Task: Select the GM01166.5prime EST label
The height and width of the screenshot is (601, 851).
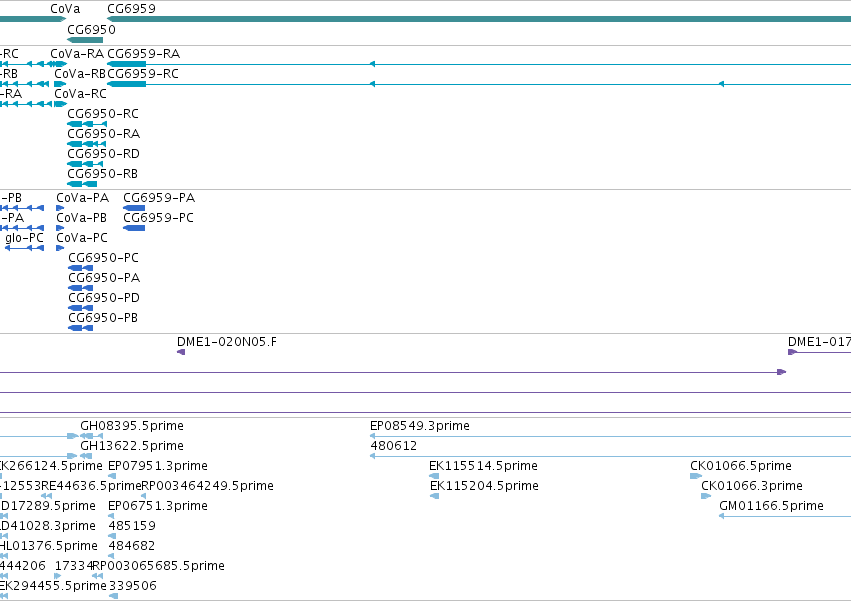Action: pyautogui.click(x=771, y=507)
